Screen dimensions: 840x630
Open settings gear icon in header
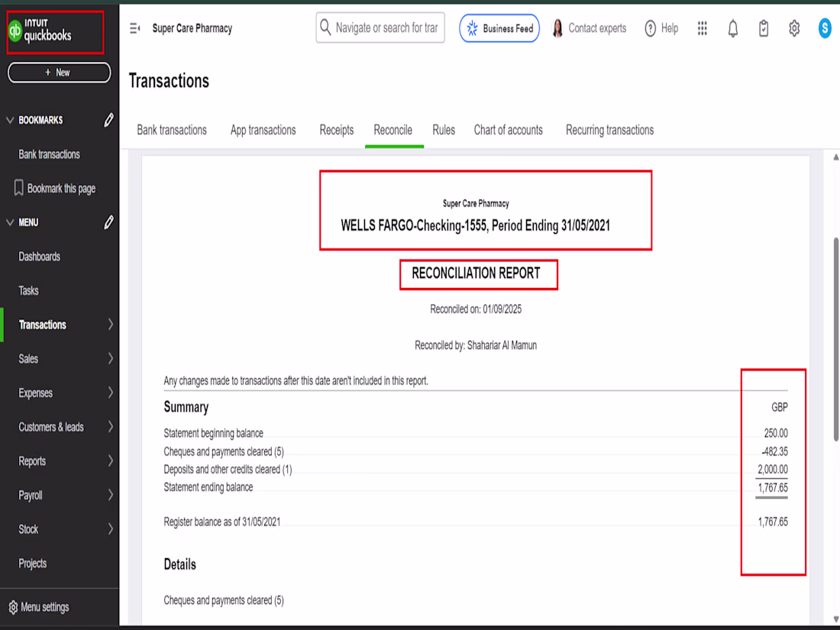pos(794,28)
